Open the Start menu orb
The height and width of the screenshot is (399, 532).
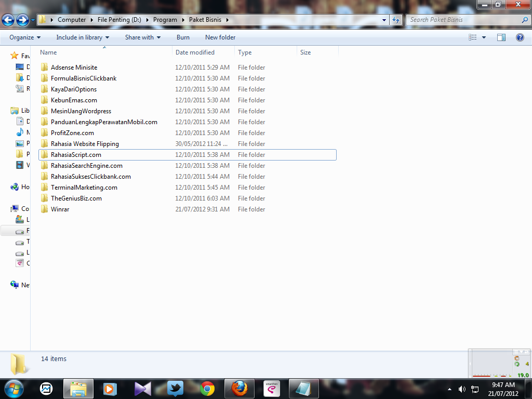click(x=14, y=389)
